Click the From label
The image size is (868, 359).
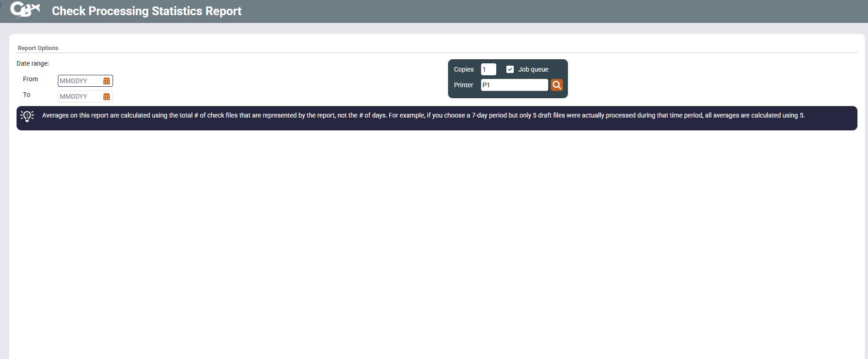tap(30, 79)
